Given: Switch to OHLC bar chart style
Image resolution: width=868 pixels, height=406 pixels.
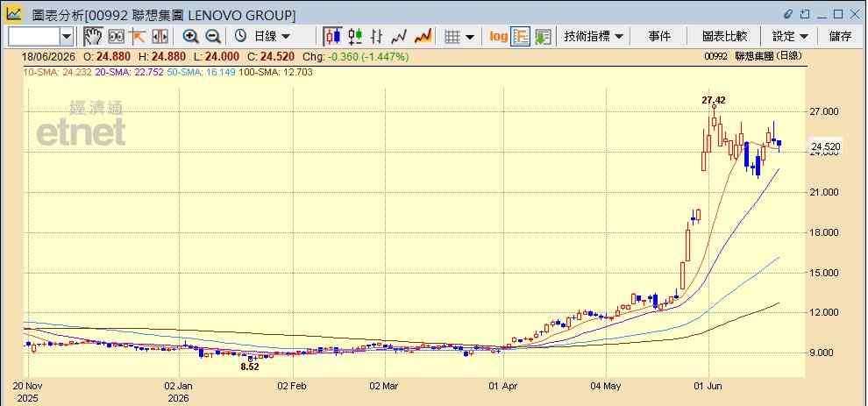Looking at the screenshot, I should 377,37.
